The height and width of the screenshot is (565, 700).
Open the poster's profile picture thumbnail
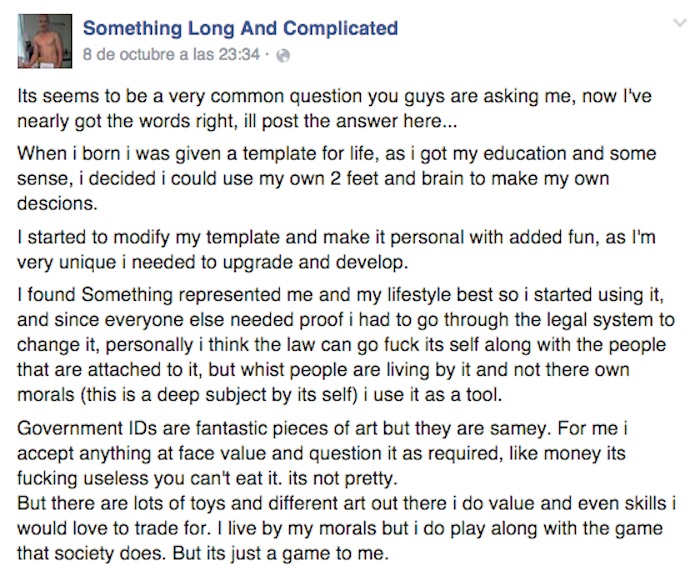pyautogui.click(x=45, y=42)
